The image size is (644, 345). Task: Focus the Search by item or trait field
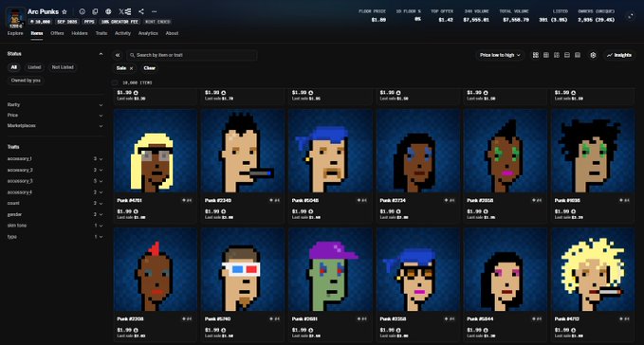[192, 55]
